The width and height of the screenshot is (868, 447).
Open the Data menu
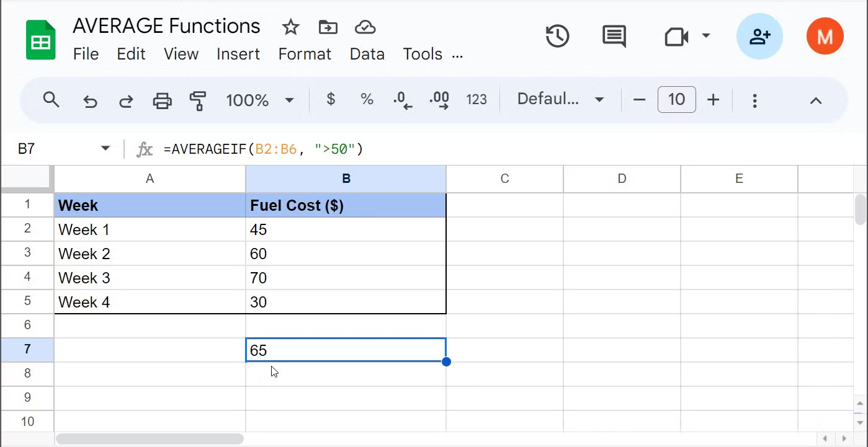[367, 54]
